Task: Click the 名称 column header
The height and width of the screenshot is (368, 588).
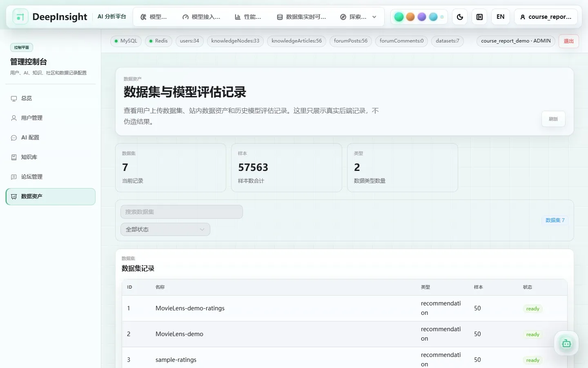Action: [160, 287]
